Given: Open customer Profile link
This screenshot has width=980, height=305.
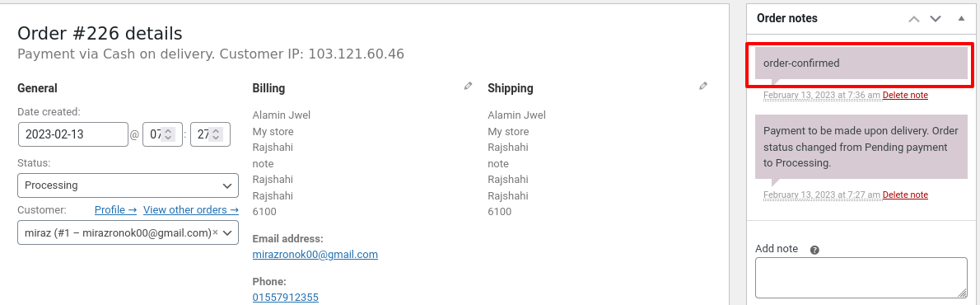Looking at the screenshot, I should click(x=115, y=210).
